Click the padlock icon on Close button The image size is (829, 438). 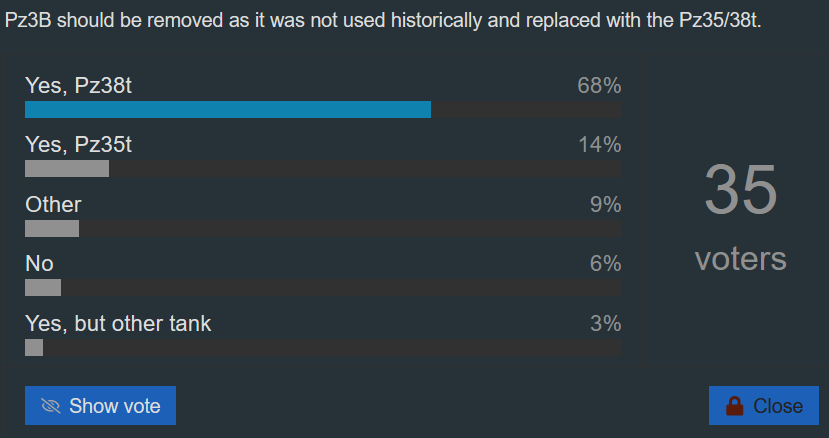pos(734,406)
